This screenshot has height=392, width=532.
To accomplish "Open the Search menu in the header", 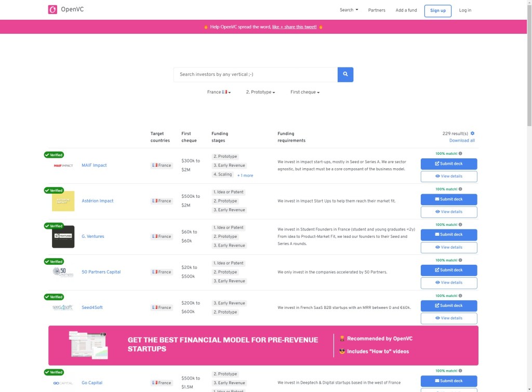I will point(348,10).
